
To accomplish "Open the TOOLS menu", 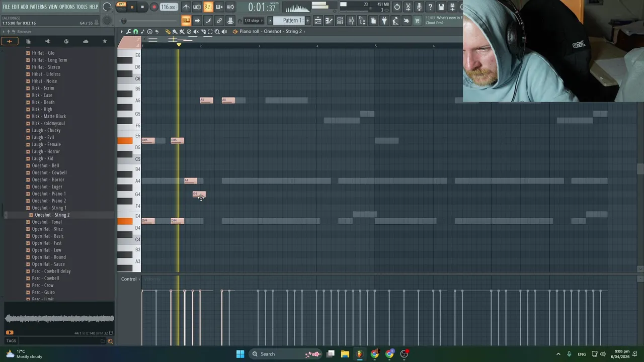I will click(82, 7).
